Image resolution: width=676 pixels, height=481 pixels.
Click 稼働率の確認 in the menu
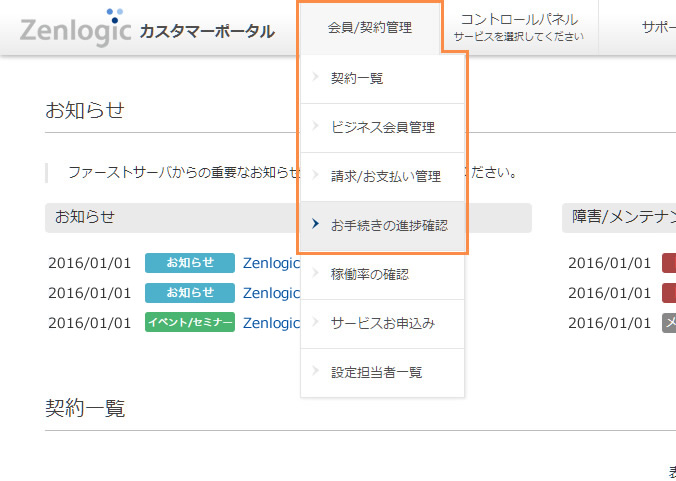click(369, 274)
